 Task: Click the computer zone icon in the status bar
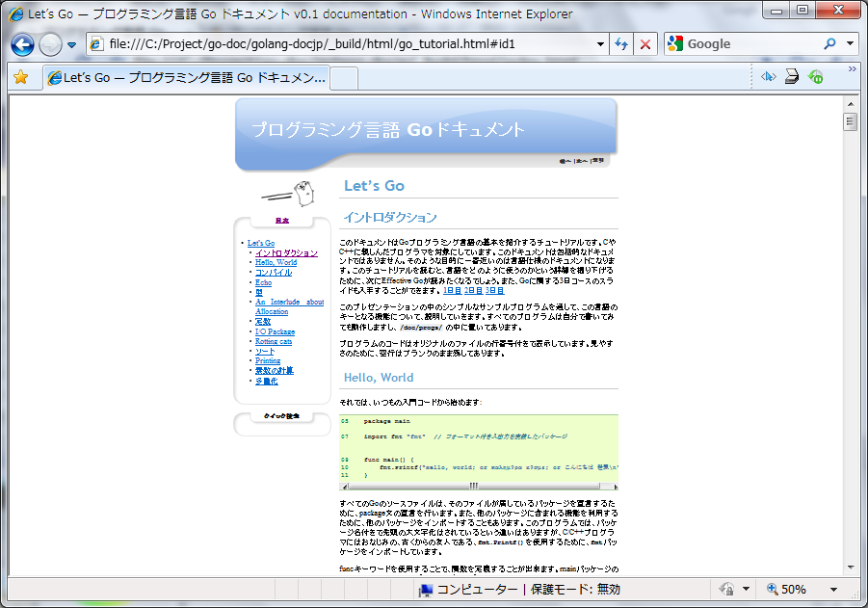(x=425, y=590)
